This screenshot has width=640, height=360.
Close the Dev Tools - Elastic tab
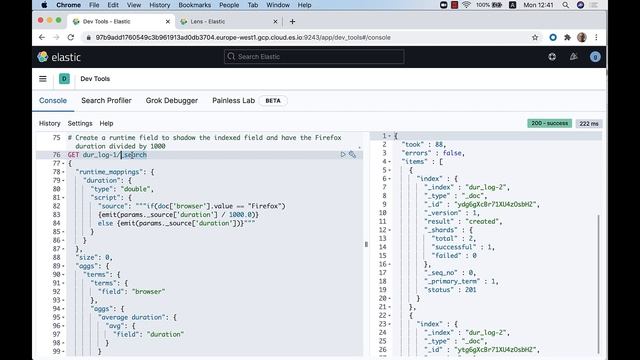(167, 21)
